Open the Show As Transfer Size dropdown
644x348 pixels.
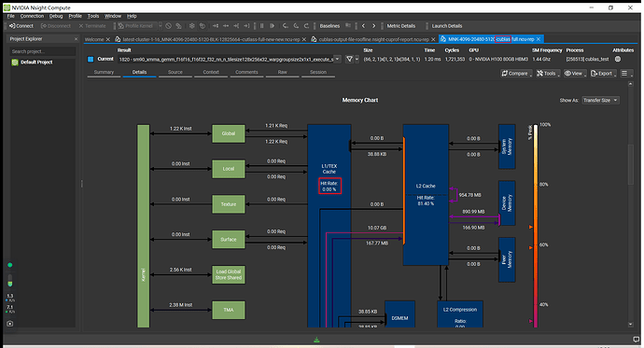point(600,100)
